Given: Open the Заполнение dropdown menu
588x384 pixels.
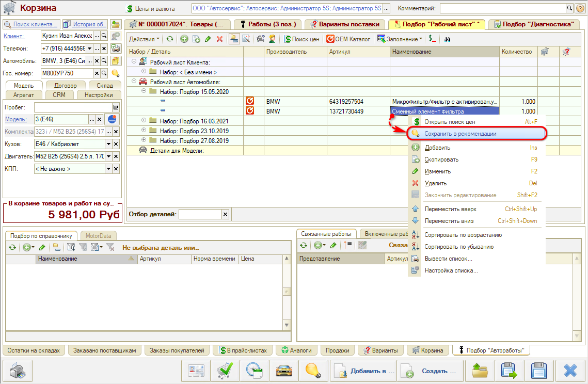Looking at the screenshot, I should (x=400, y=39).
